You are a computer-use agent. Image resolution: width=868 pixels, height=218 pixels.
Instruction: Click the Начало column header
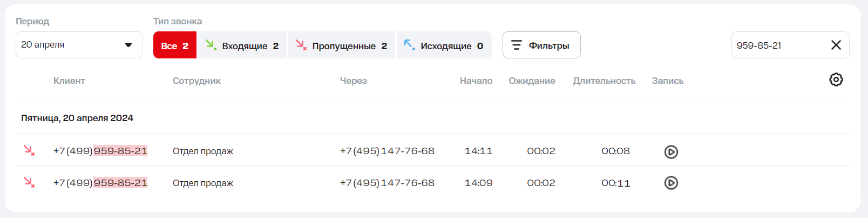[476, 81]
